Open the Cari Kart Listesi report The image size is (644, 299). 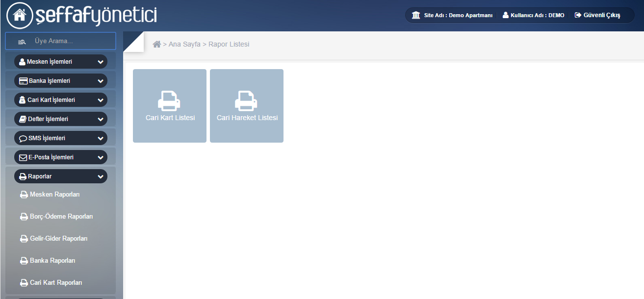click(170, 106)
